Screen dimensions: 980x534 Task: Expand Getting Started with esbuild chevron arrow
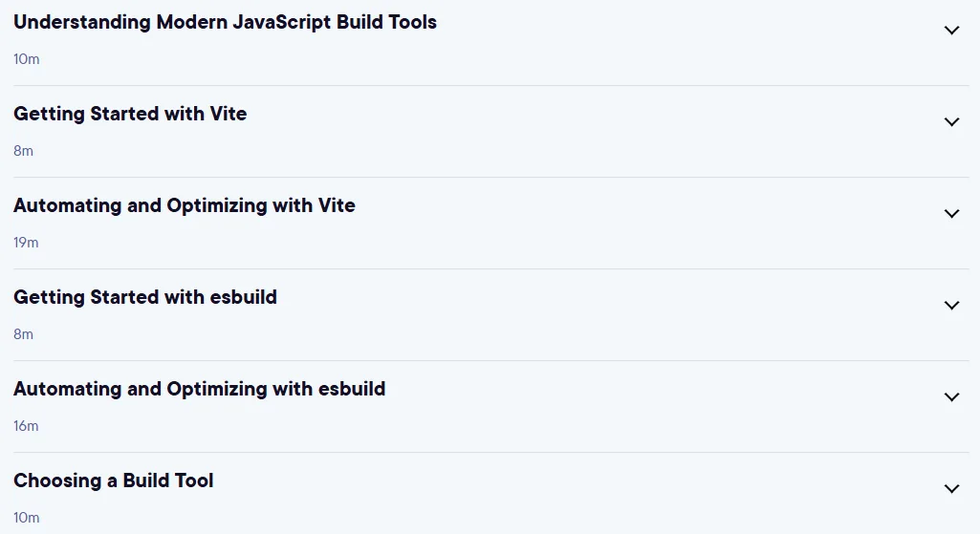click(x=951, y=306)
